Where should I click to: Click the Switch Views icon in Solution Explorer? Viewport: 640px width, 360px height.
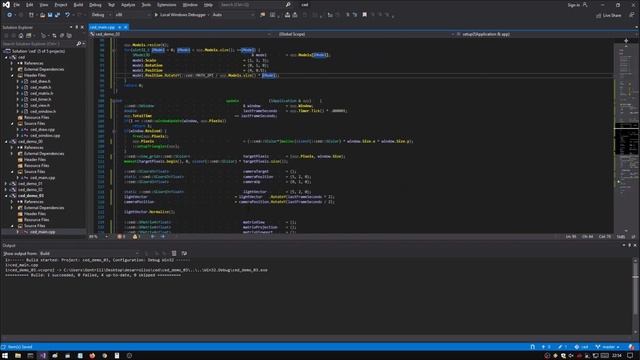point(29,36)
